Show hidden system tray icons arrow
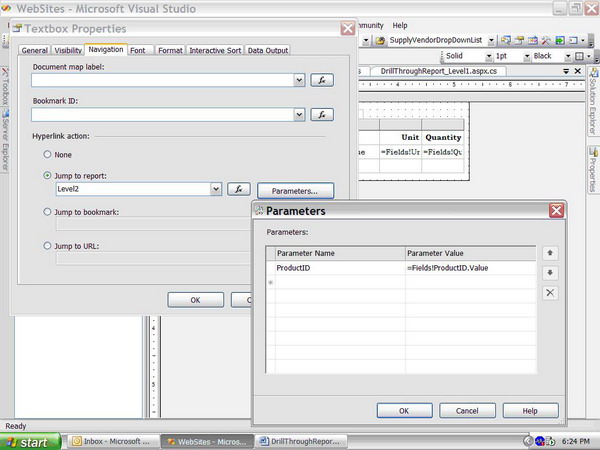The width and height of the screenshot is (600, 450). coord(528,441)
